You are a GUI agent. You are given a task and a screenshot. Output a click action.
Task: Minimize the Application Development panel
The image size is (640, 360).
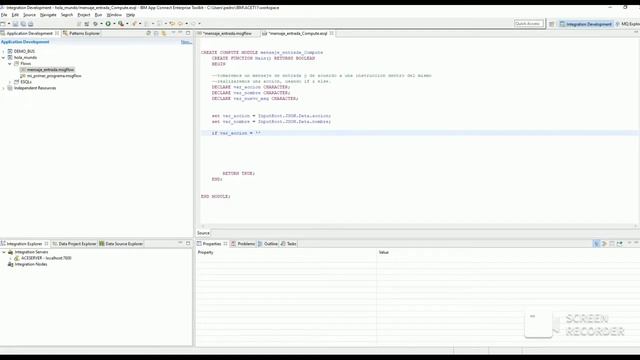coord(180,33)
